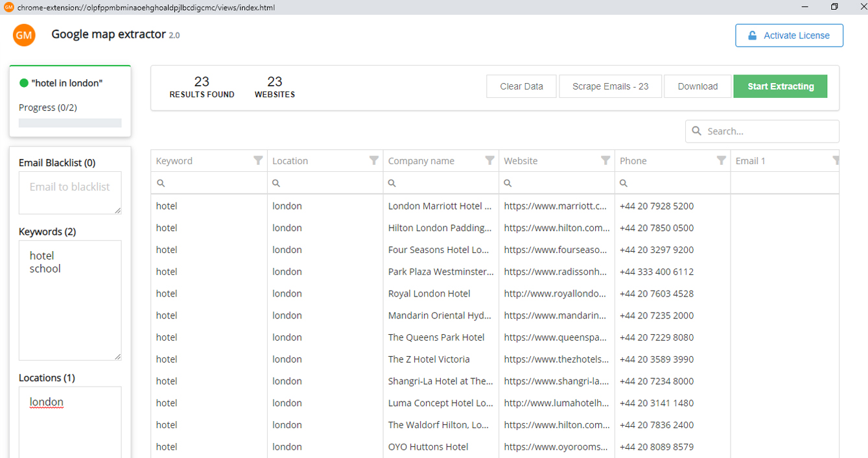868x458 pixels.
Task: Open https://www.oyorooms... website cell
Action: click(557, 447)
